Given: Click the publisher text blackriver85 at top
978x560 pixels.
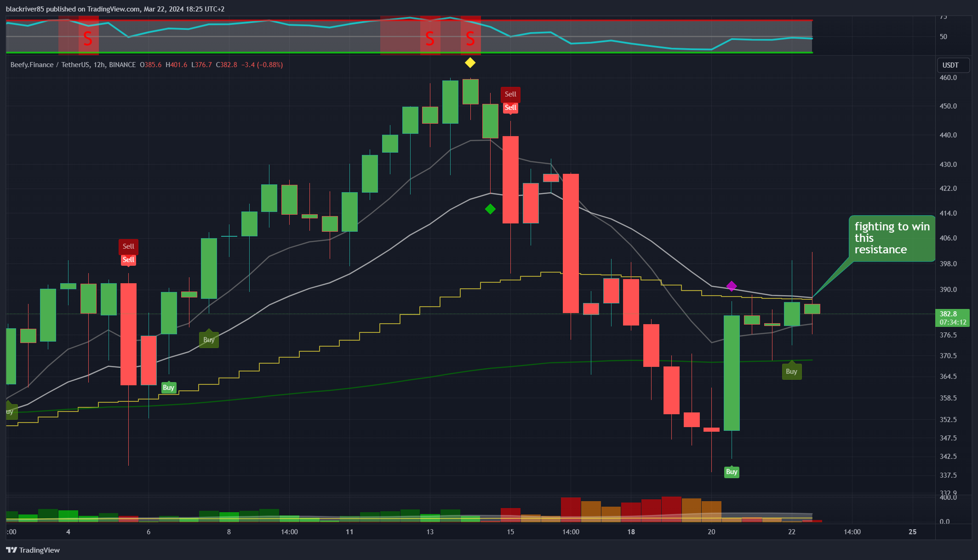Looking at the screenshot, I should click(x=25, y=9).
